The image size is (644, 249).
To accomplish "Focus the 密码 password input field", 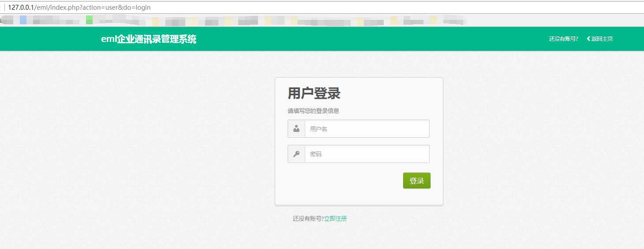I will (367, 154).
